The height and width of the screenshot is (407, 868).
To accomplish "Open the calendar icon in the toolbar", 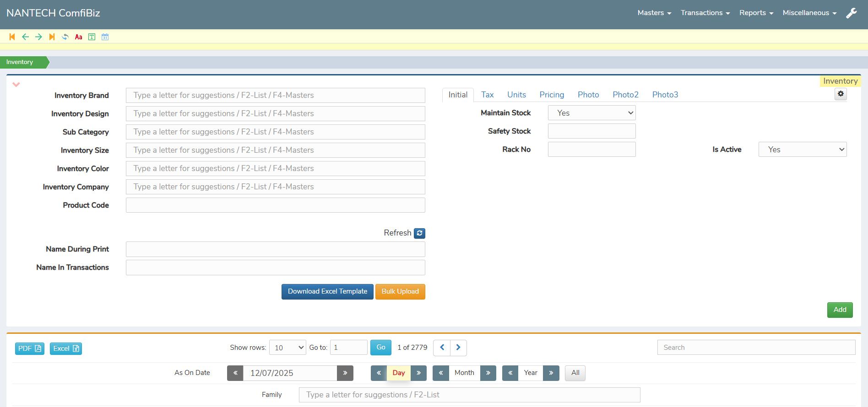I will pyautogui.click(x=105, y=37).
